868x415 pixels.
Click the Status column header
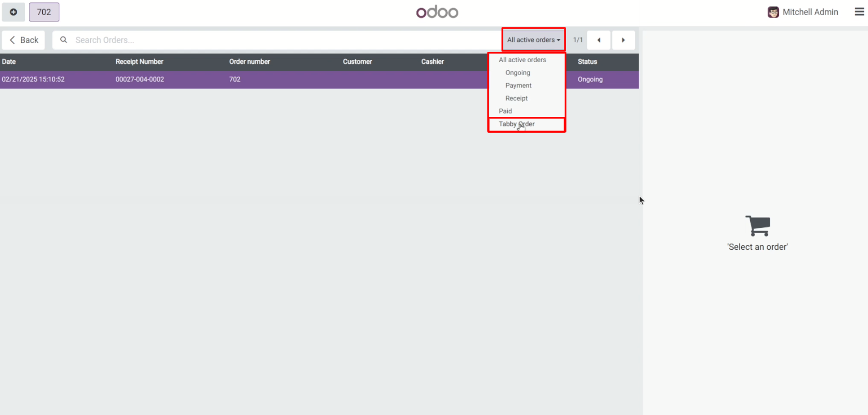point(587,62)
